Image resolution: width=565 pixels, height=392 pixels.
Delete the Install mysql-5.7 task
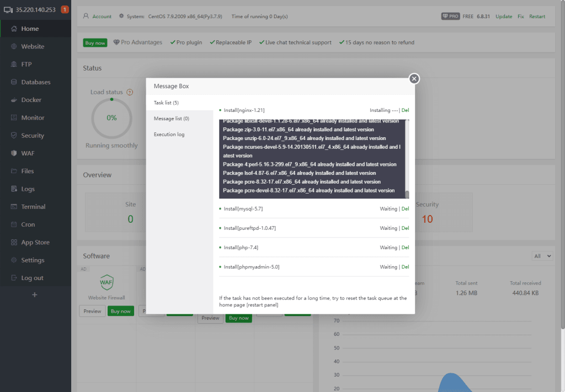pyautogui.click(x=406, y=209)
